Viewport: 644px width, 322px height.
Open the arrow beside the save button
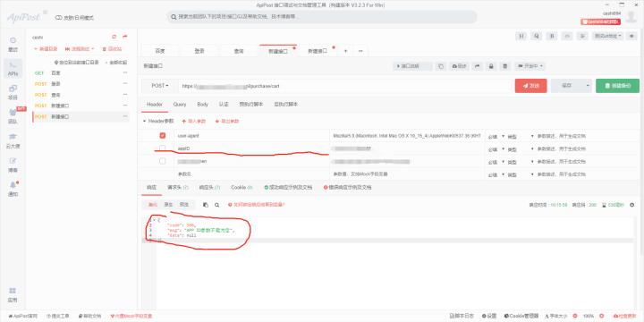point(588,86)
